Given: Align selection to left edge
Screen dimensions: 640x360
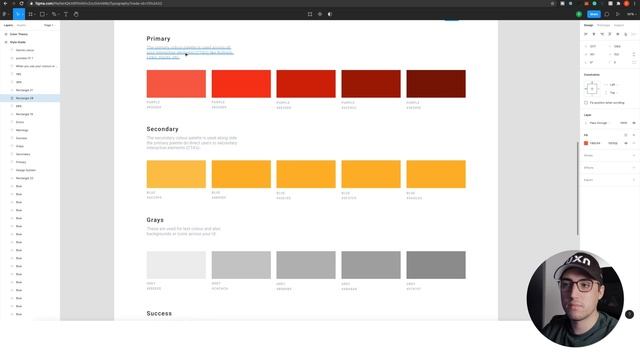Looking at the screenshot, I should pos(586,34).
